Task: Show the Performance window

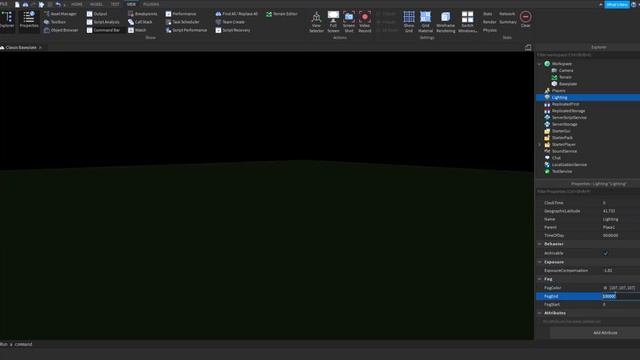Action: click(x=181, y=14)
